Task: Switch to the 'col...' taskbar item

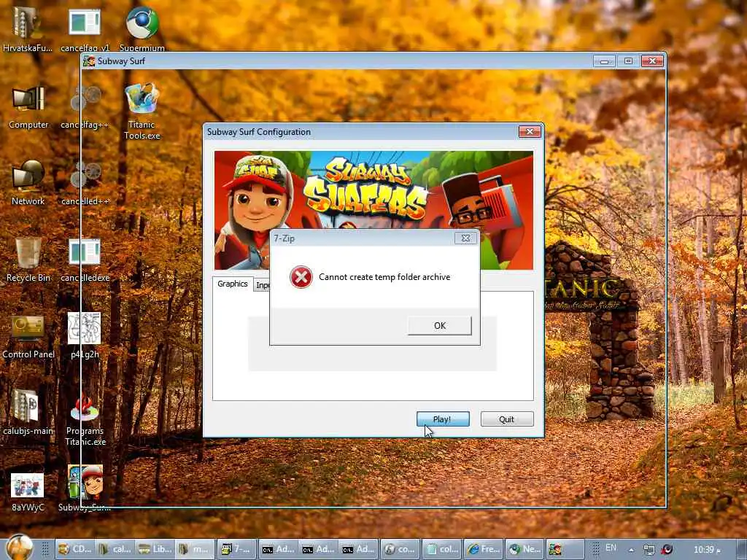Action: pyautogui.click(x=441, y=549)
